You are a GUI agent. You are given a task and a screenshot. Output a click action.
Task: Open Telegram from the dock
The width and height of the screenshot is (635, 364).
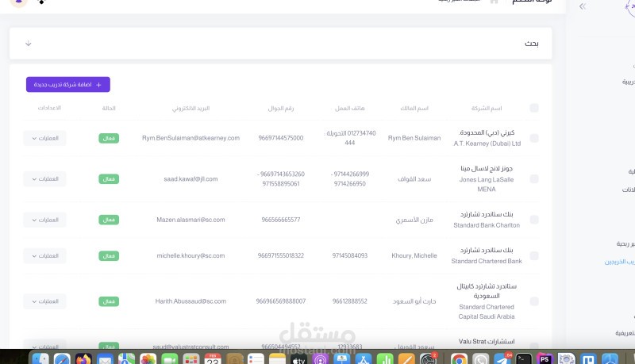pyautogui.click(x=502, y=359)
